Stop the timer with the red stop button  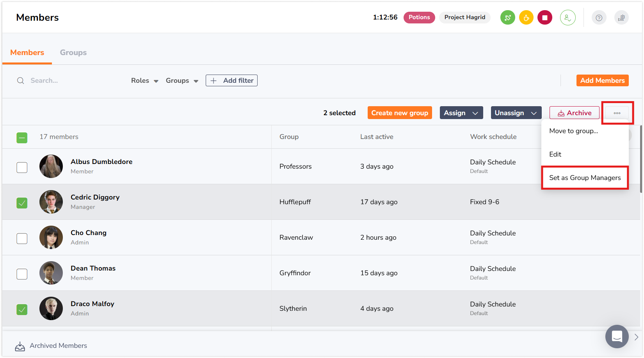(x=545, y=18)
